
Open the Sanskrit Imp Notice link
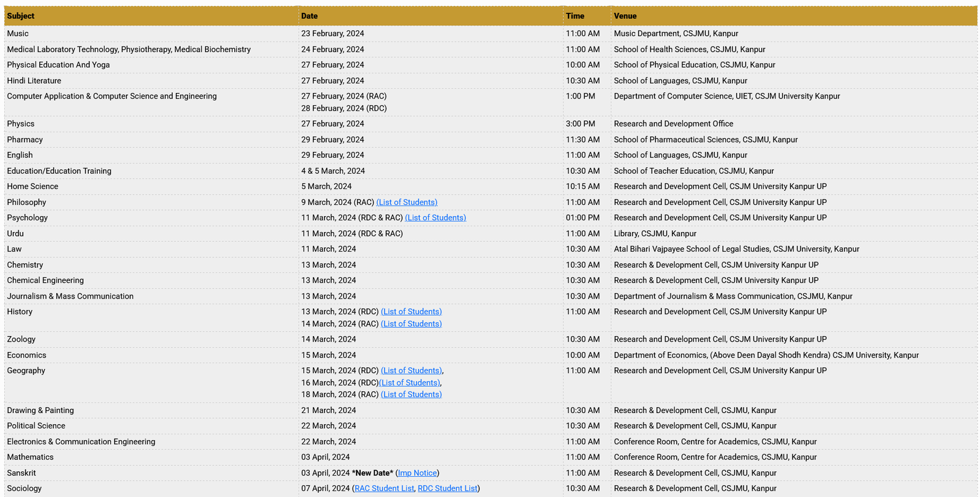pos(417,473)
